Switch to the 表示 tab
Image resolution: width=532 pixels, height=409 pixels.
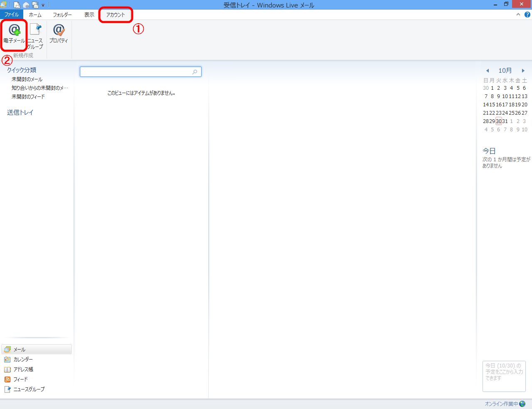pyautogui.click(x=89, y=15)
